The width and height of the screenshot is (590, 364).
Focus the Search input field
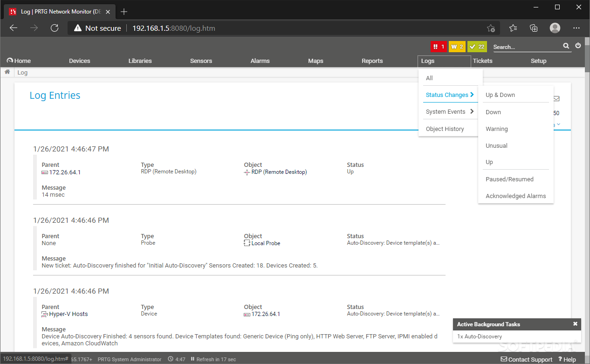click(x=527, y=47)
